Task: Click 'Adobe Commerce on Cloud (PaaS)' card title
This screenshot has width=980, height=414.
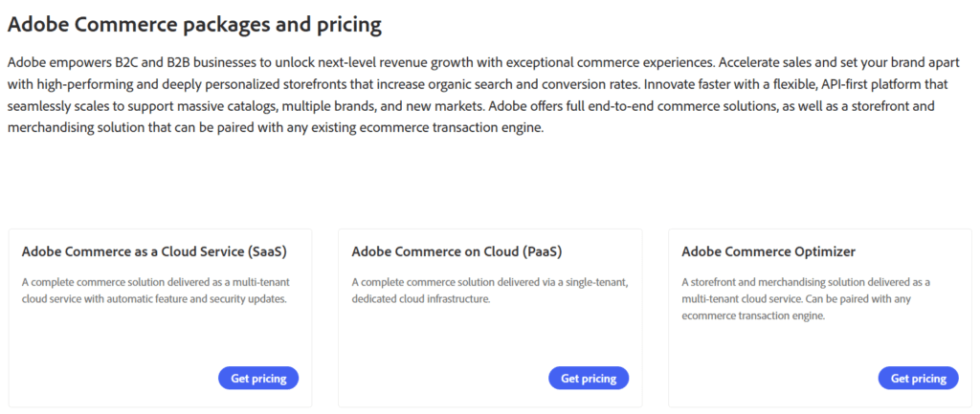Action: coord(457,251)
